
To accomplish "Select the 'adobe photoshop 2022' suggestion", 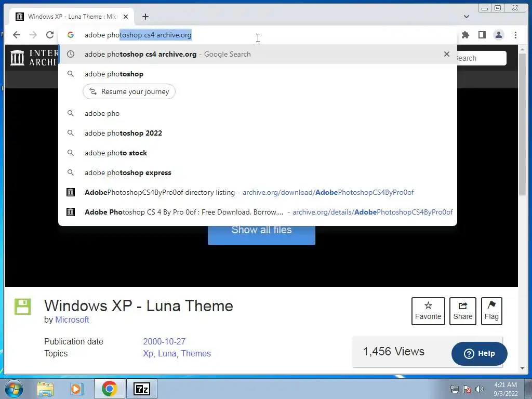I will [x=258, y=133].
